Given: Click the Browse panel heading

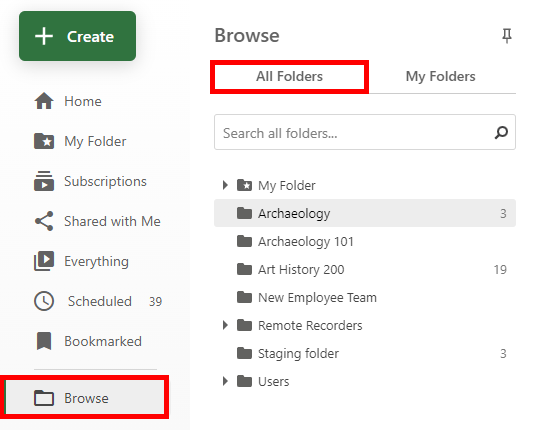Looking at the screenshot, I should pyautogui.click(x=247, y=35).
